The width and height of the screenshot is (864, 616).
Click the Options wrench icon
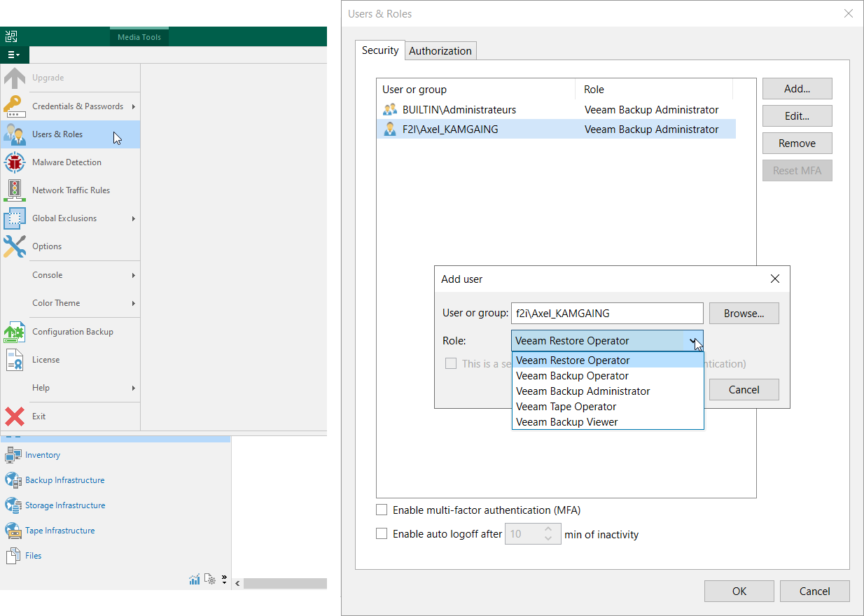[15, 246]
